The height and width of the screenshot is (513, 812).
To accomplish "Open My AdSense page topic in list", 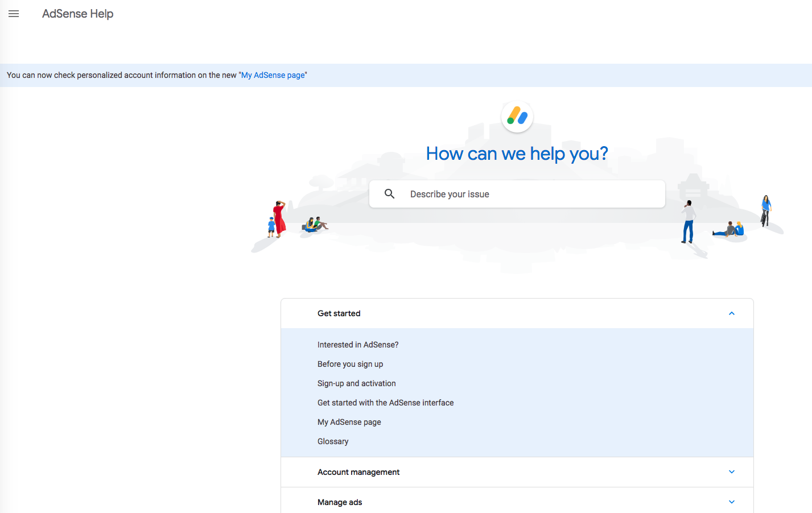I will 349,422.
